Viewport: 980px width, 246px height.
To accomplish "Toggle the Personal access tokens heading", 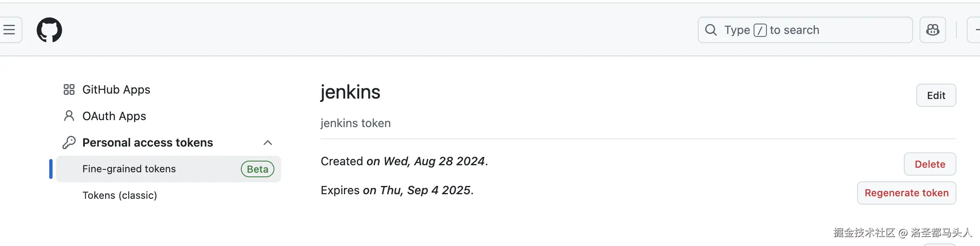I will [148, 142].
